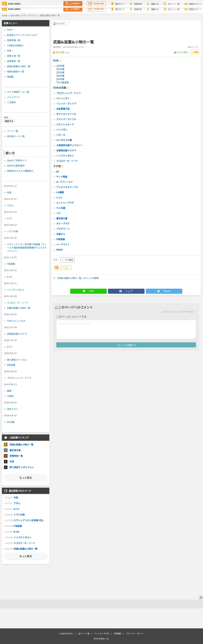The width and height of the screenshot is (203, 644).
Task: Click the broken EVA'sWiki image above the title
Action: click(x=61, y=24)
